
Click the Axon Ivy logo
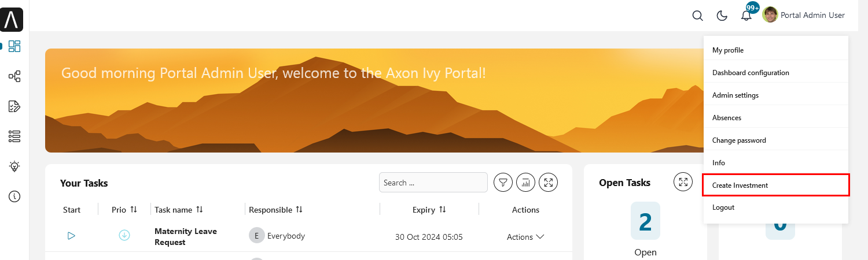[x=12, y=20]
